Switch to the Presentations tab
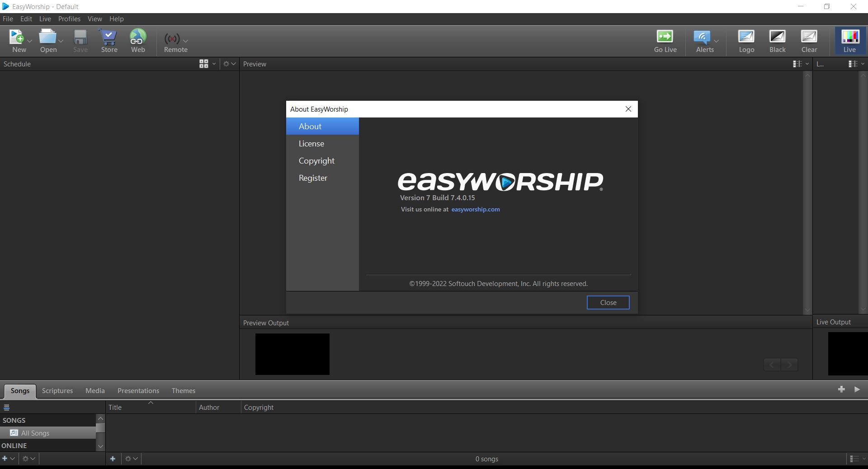 [x=138, y=391]
